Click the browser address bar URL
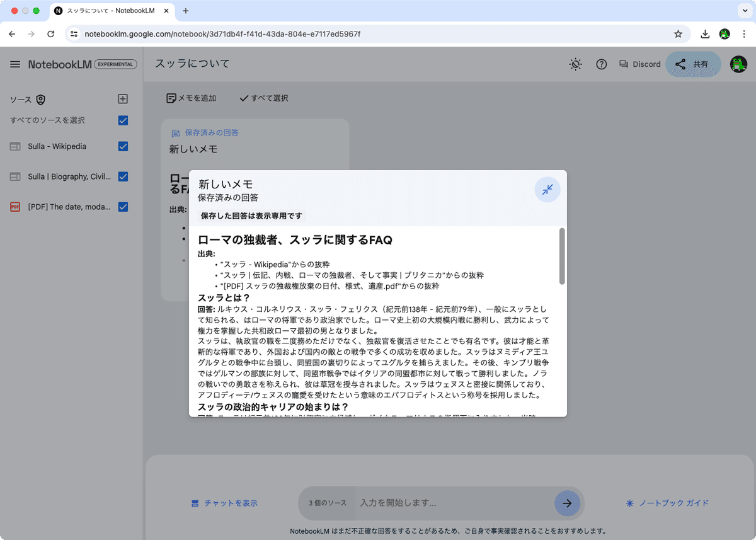 coord(222,34)
